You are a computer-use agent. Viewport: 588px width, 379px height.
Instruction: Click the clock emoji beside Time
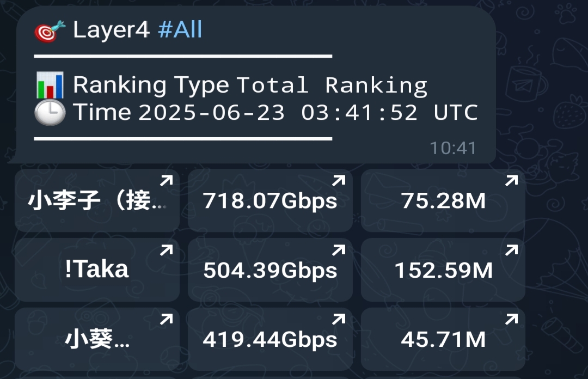[50, 112]
